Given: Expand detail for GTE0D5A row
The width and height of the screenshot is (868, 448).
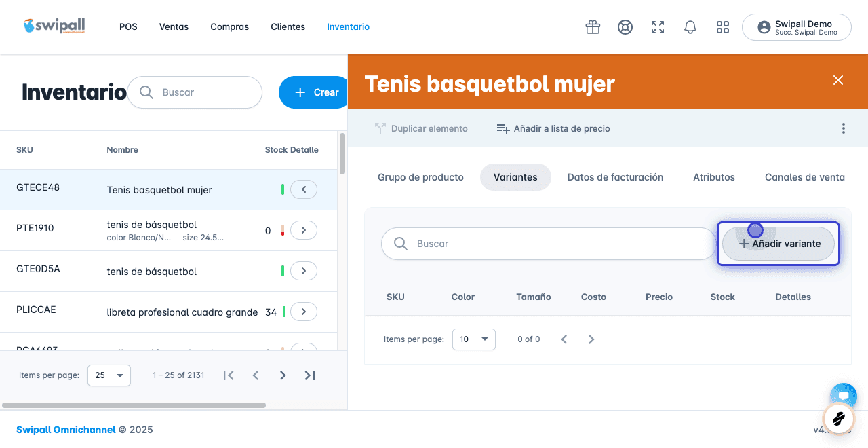Looking at the screenshot, I should click(x=304, y=271).
